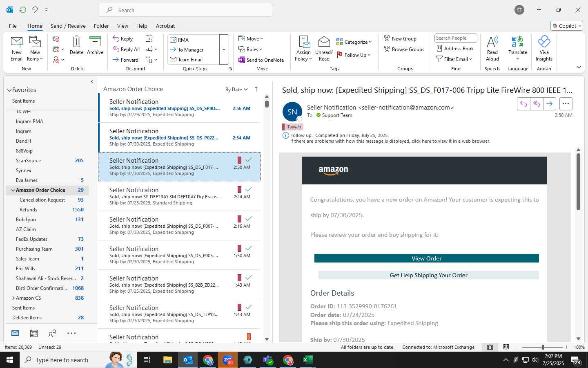Click the zoom slider handle in status bar
Image resolution: width=588 pixels, height=368 pixels.
[x=543, y=347]
